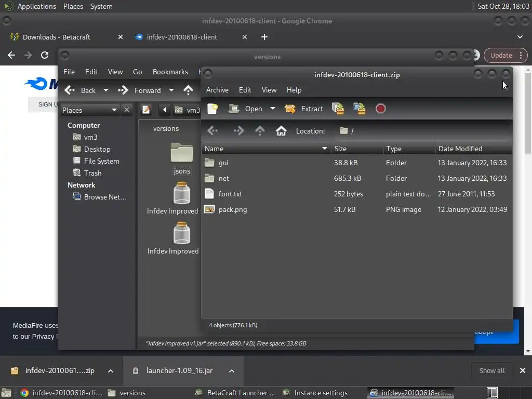
Task: Open Bookmarks menu in versions window
Action: click(170, 72)
